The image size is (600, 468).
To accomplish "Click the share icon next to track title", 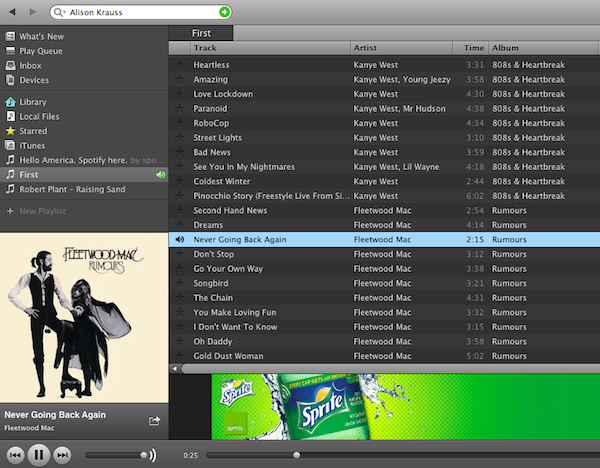I will point(154,421).
